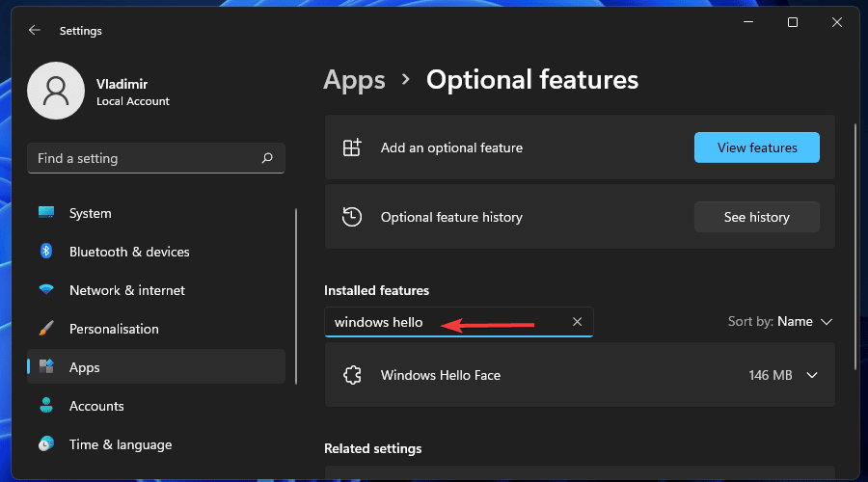Click the Windows Hello Face row title
868x482 pixels.
(441, 375)
